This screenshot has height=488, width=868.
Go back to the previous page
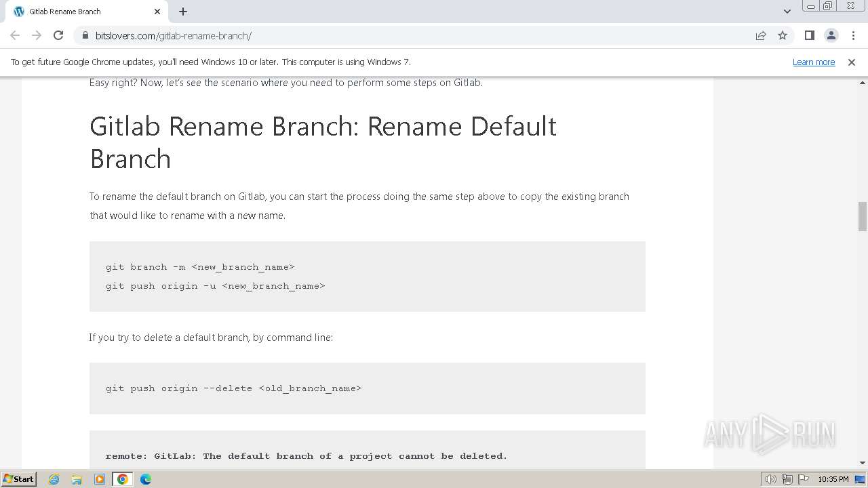[15, 35]
